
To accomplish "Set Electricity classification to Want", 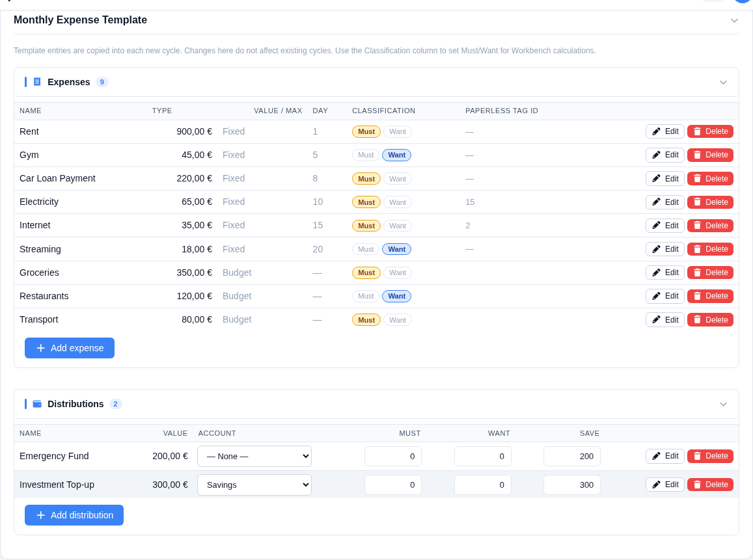I will coord(398,202).
